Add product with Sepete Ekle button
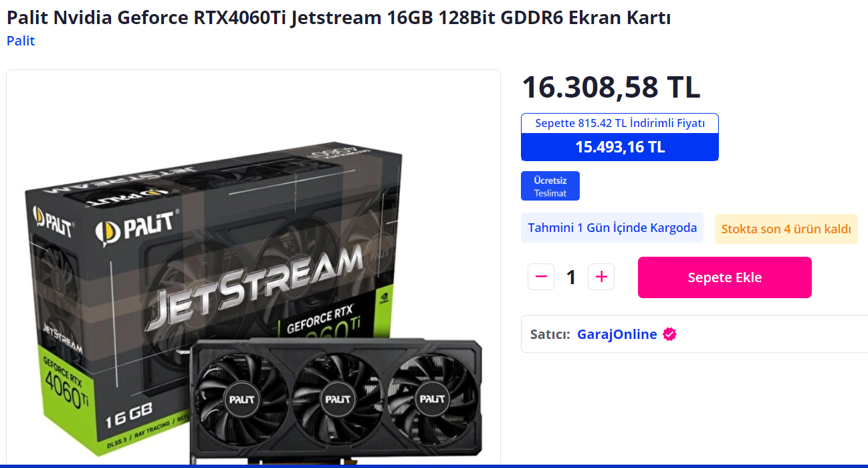The width and height of the screenshot is (868, 468). tap(724, 277)
